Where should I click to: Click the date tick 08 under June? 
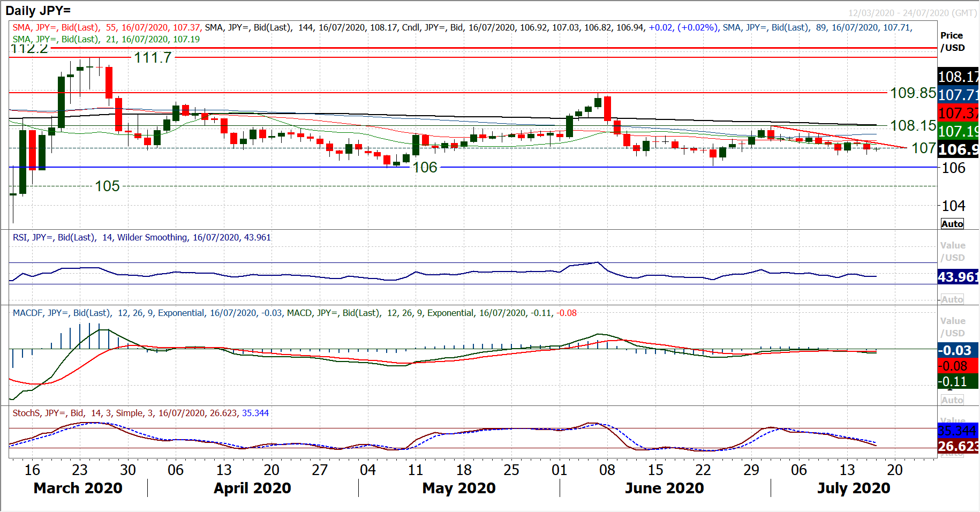pos(607,470)
